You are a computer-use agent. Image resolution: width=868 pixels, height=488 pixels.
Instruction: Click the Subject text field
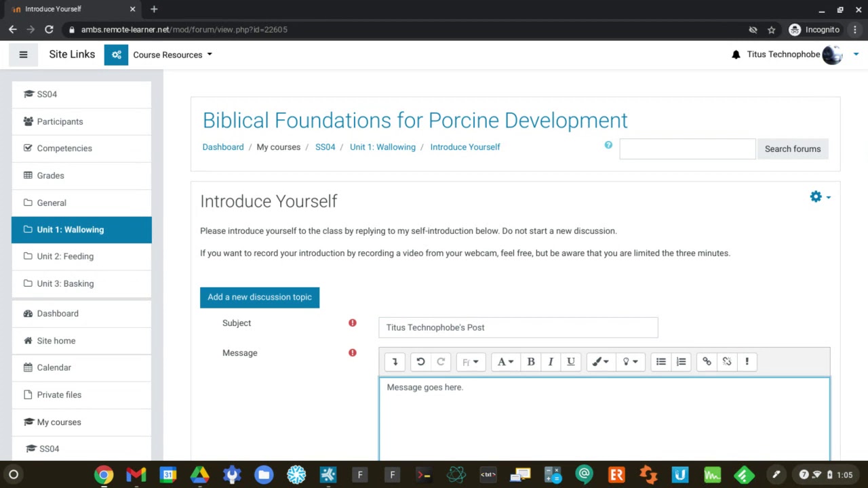point(518,327)
